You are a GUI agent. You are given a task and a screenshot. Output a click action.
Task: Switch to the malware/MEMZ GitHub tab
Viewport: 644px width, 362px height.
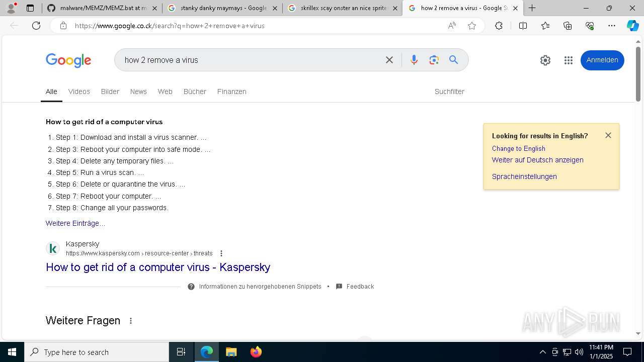tap(103, 8)
